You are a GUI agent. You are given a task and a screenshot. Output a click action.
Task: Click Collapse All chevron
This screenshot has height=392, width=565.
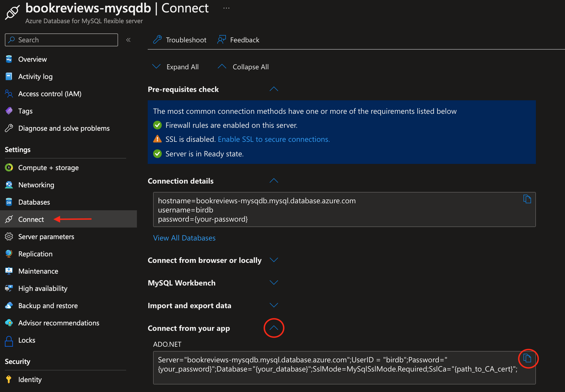[x=222, y=66]
